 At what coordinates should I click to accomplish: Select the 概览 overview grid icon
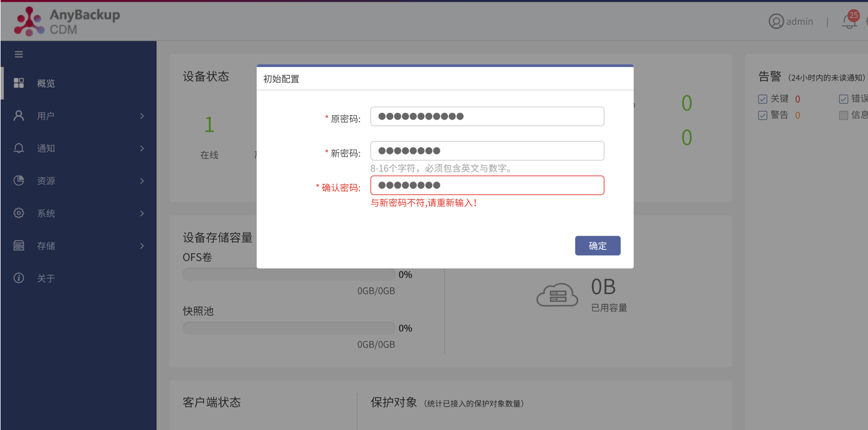click(19, 83)
